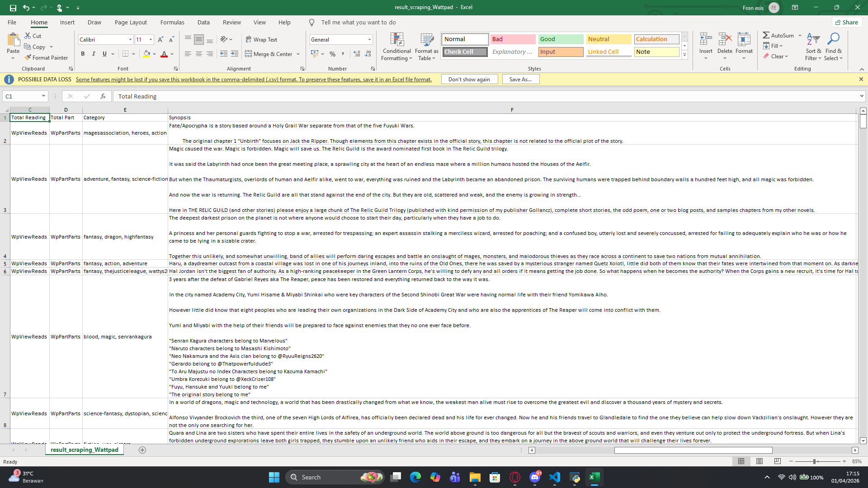Click the Format Painter brush icon
The image size is (868, 488).
click(x=28, y=57)
